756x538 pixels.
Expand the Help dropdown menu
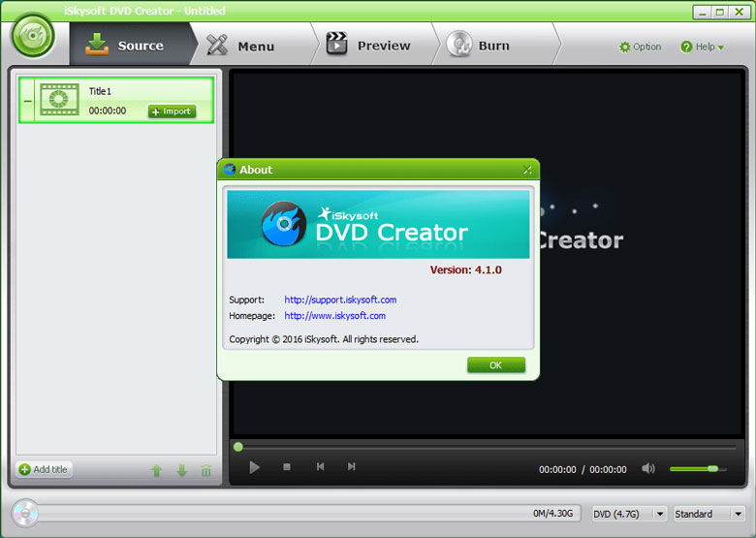pyautogui.click(x=702, y=47)
